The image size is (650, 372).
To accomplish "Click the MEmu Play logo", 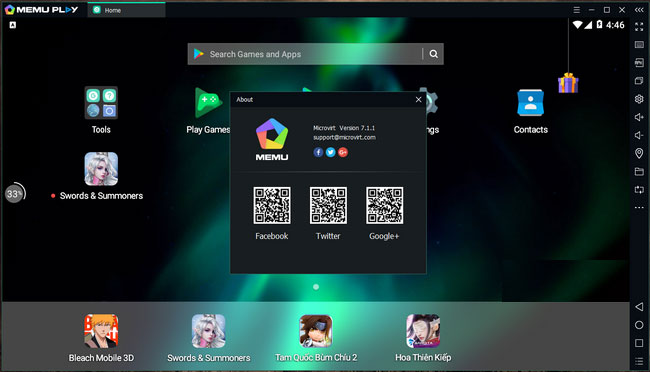I will coord(41,10).
